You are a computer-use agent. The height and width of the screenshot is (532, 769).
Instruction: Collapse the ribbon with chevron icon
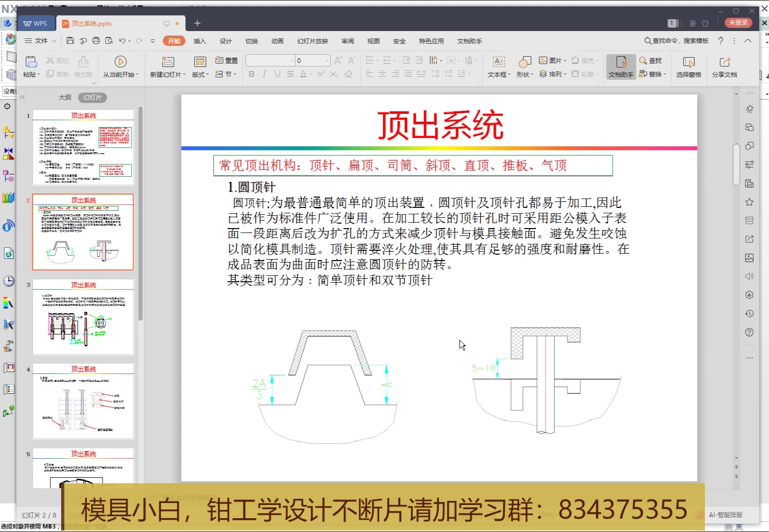point(748,41)
